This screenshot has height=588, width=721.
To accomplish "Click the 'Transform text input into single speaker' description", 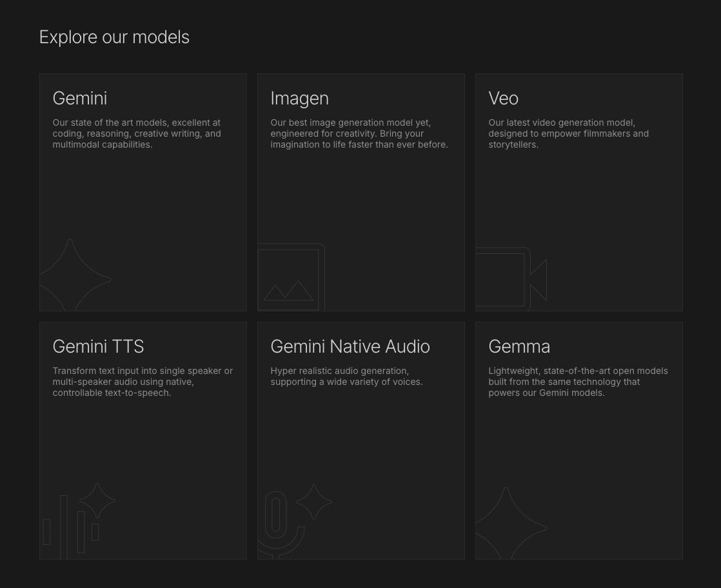I will pyautogui.click(x=143, y=382).
